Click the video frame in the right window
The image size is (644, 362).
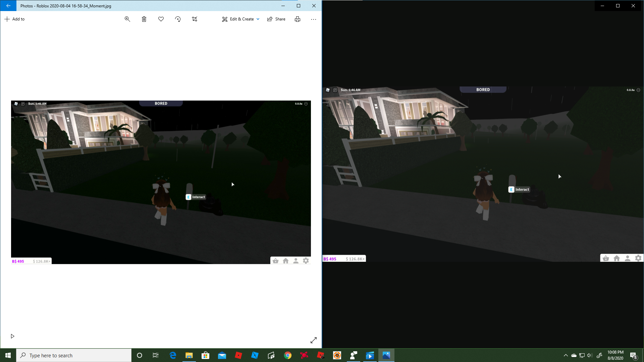pyautogui.click(x=483, y=174)
